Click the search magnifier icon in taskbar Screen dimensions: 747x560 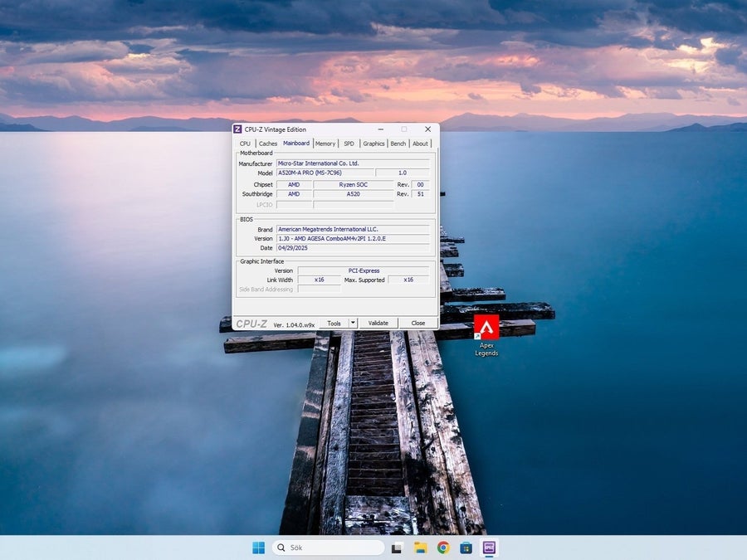(x=281, y=548)
